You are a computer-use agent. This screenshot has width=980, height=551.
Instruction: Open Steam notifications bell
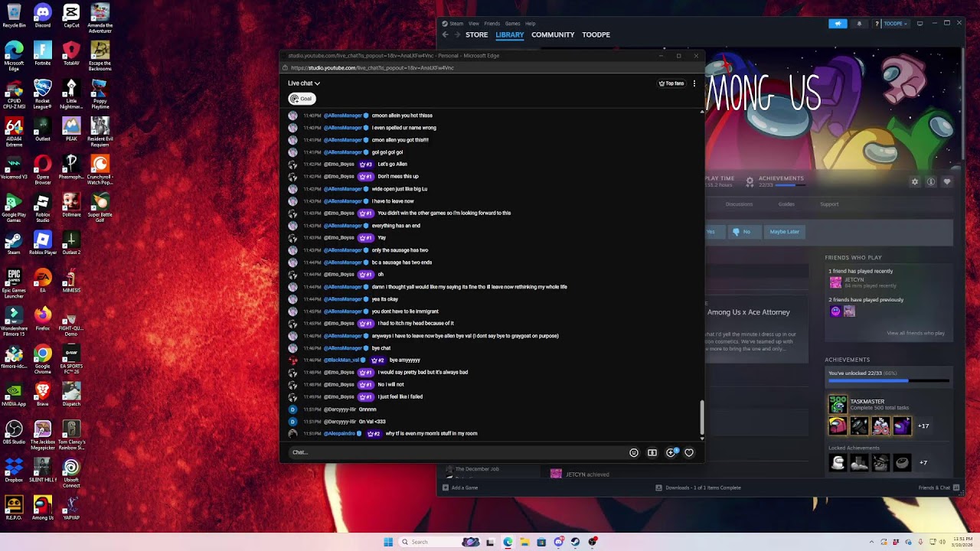pos(859,24)
